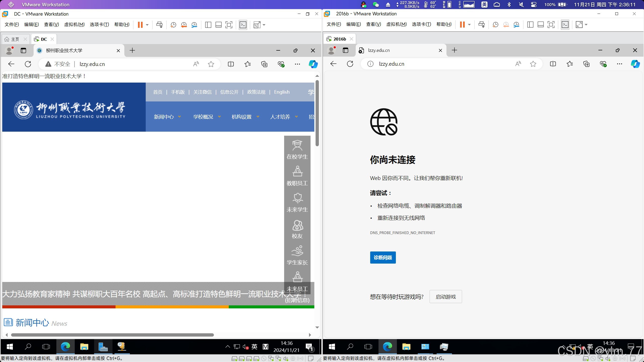Click 手机版 link on university page
The width and height of the screenshot is (644, 362).
tap(178, 92)
